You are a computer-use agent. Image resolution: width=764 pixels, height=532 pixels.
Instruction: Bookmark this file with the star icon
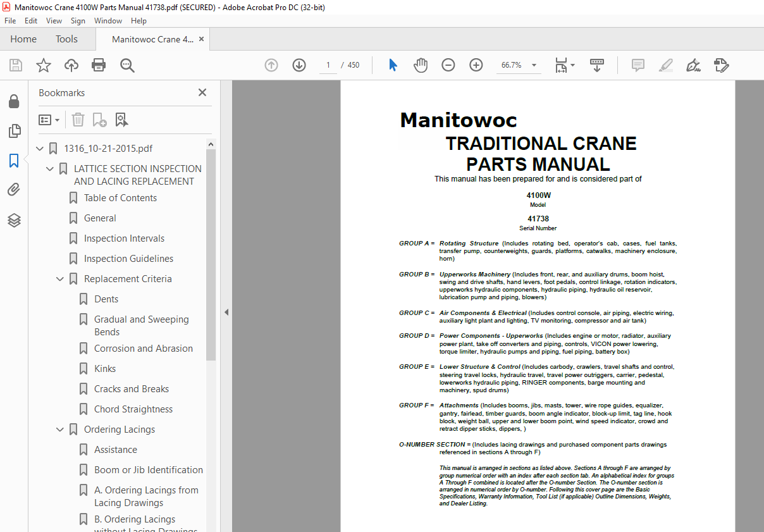[44, 65]
